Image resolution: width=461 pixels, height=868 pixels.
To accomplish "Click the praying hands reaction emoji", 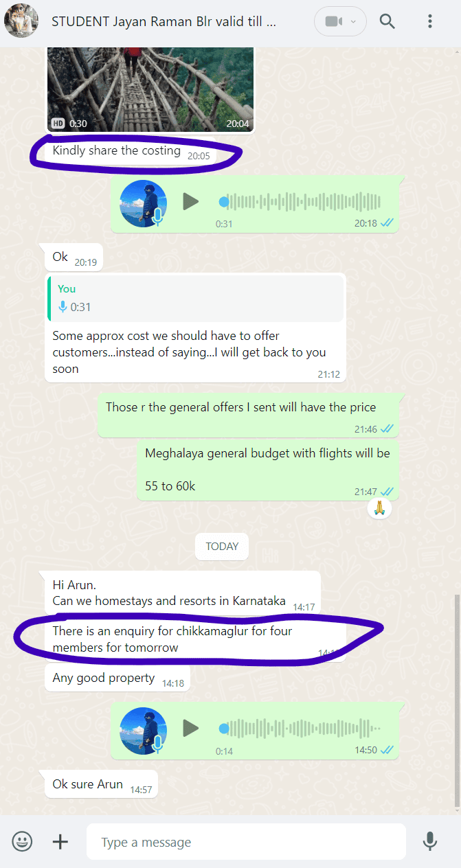I will pos(379,509).
